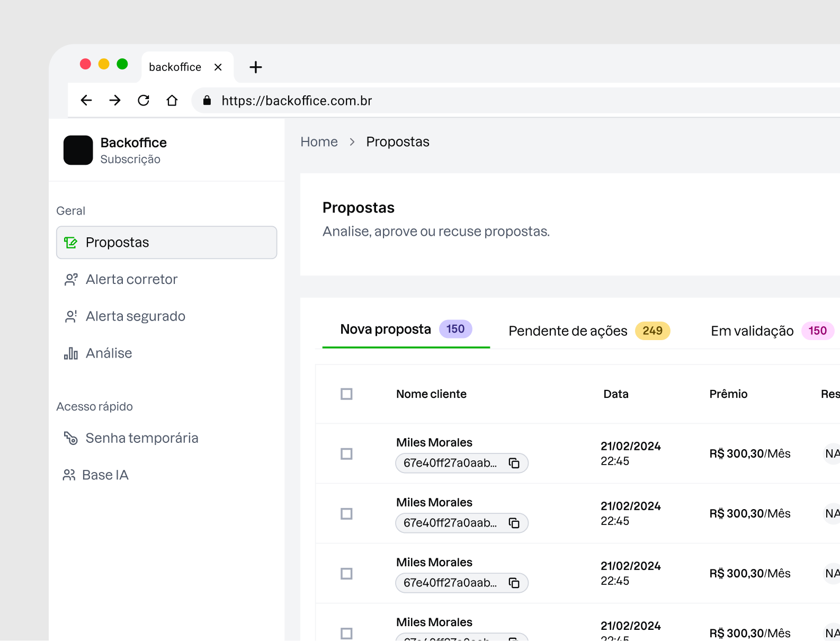Click third row premium R$ 300,30/Mês
Image resolution: width=840 pixels, height=641 pixels.
click(x=750, y=574)
